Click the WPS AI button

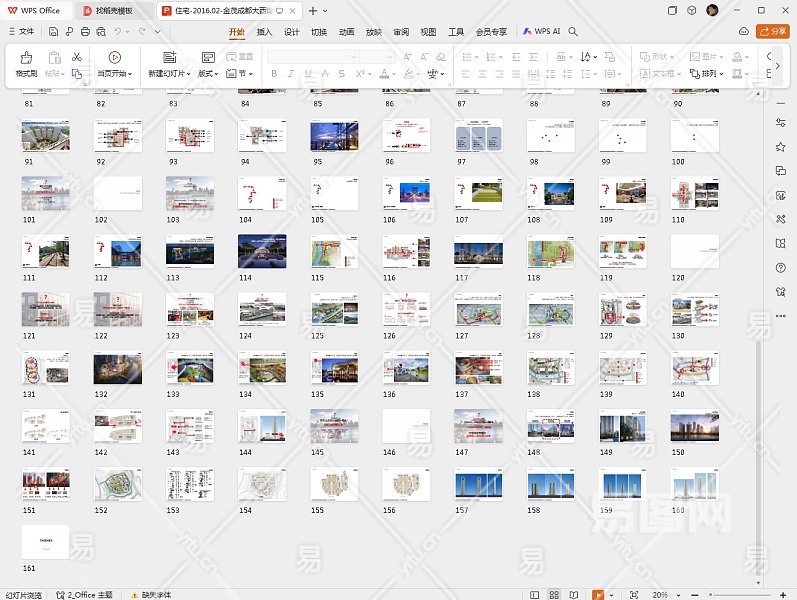[541, 32]
